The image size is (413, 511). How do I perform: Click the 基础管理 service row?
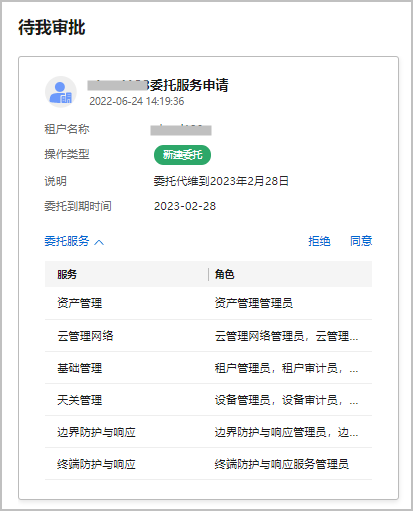coord(208,368)
